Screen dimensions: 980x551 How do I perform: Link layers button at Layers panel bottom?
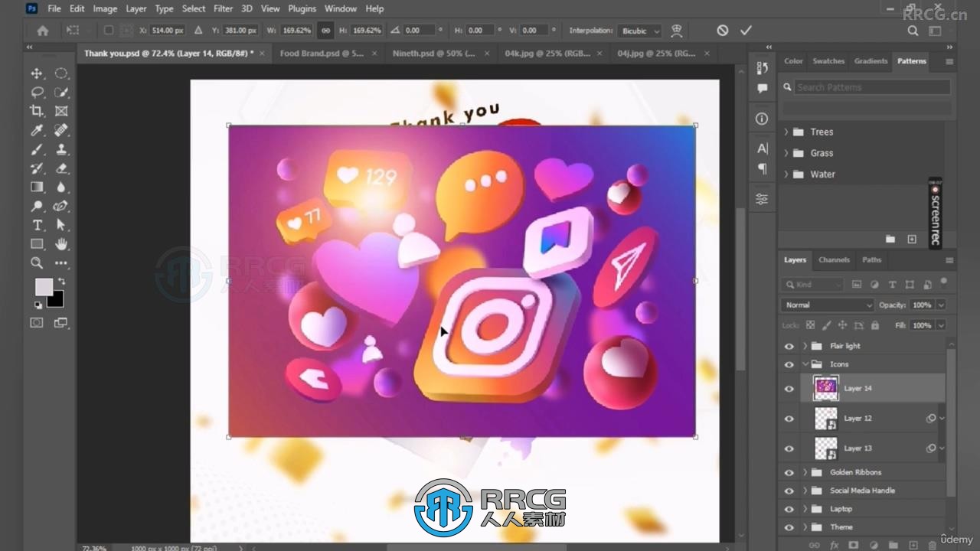pyautogui.click(x=815, y=545)
